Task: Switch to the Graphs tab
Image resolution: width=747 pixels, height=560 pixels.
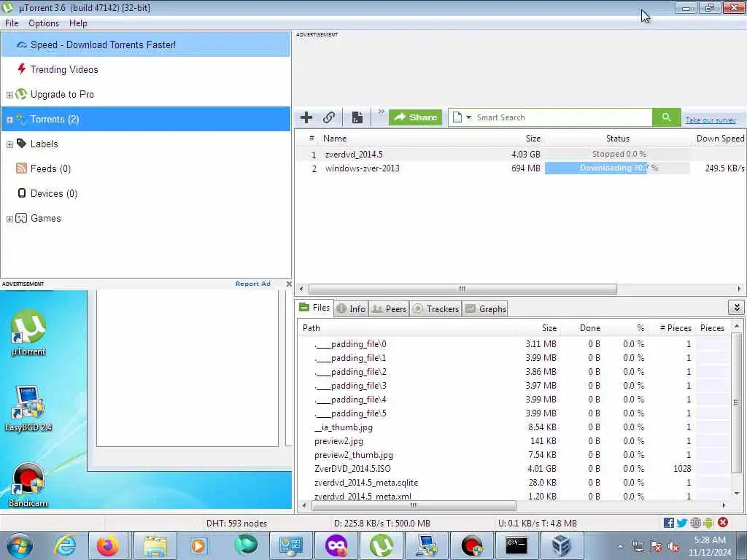Action: [485, 309]
